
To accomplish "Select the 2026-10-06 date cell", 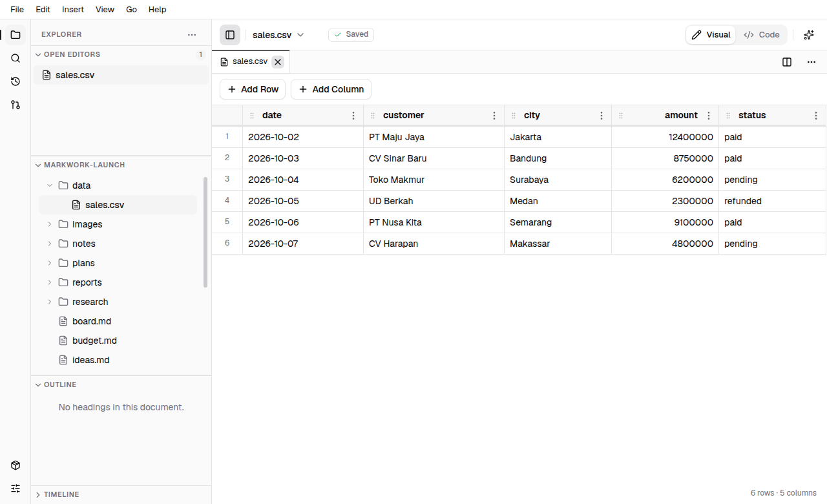I will pos(303,222).
